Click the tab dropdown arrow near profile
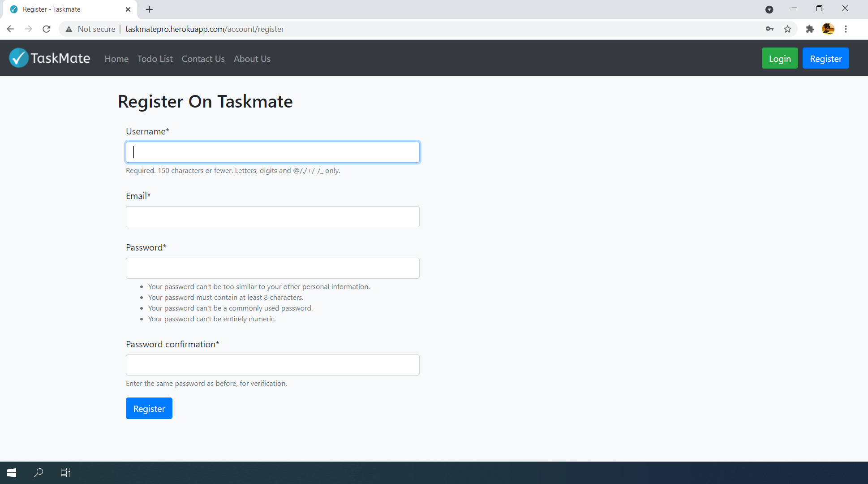868x484 pixels. 770,9
